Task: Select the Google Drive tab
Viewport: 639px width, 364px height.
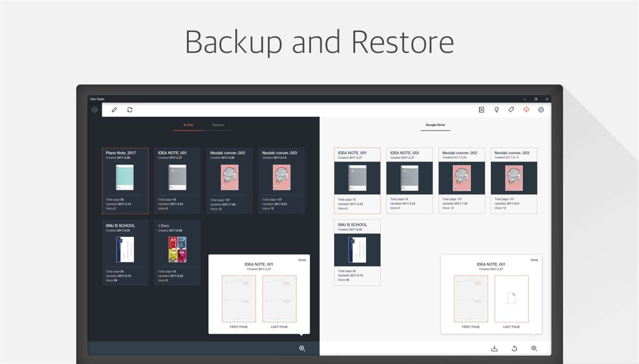Action: pyautogui.click(x=435, y=125)
